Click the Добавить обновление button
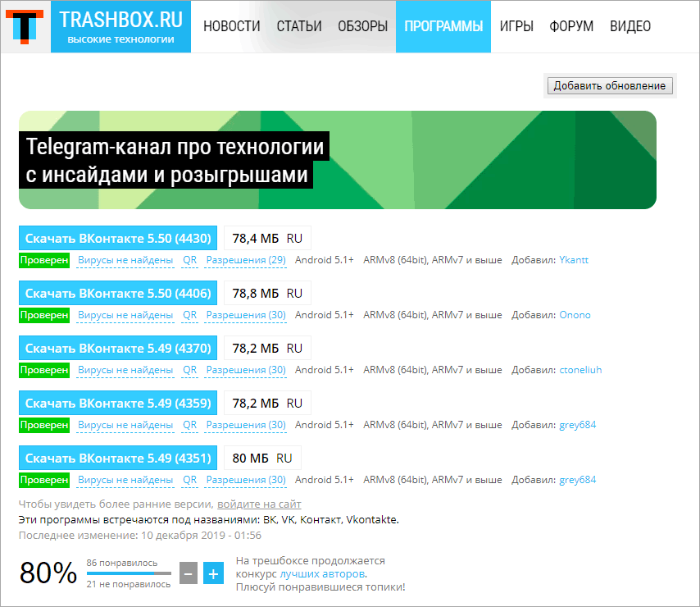The width and height of the screenshot is (700, 607). (610, 85)
